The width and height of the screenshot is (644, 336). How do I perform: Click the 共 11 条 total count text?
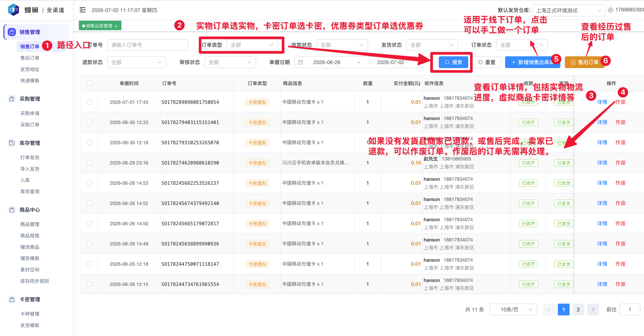pos(474,310)
